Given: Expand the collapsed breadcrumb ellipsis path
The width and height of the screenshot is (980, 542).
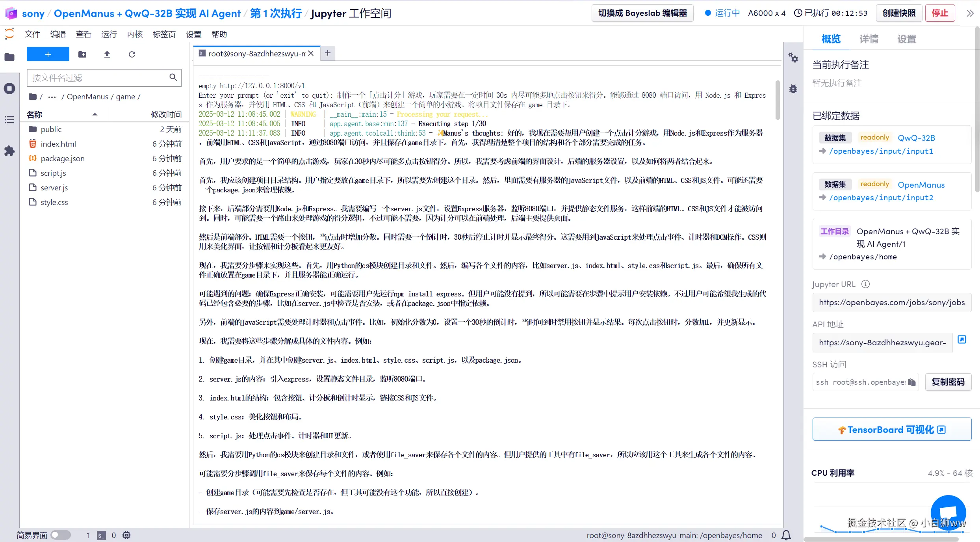Looking at the screenshot, I should tap(52, 97).
